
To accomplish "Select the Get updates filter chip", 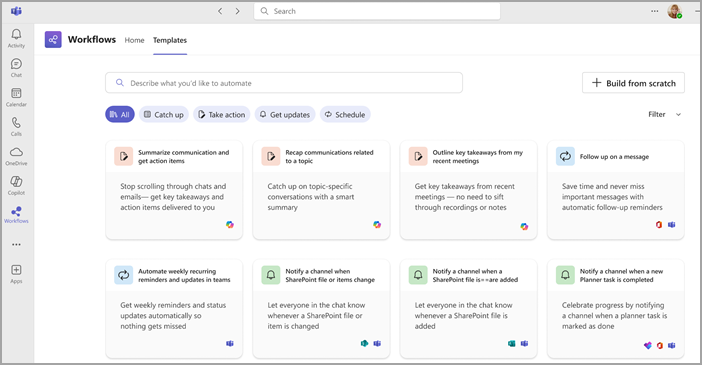I will point(285,115).
